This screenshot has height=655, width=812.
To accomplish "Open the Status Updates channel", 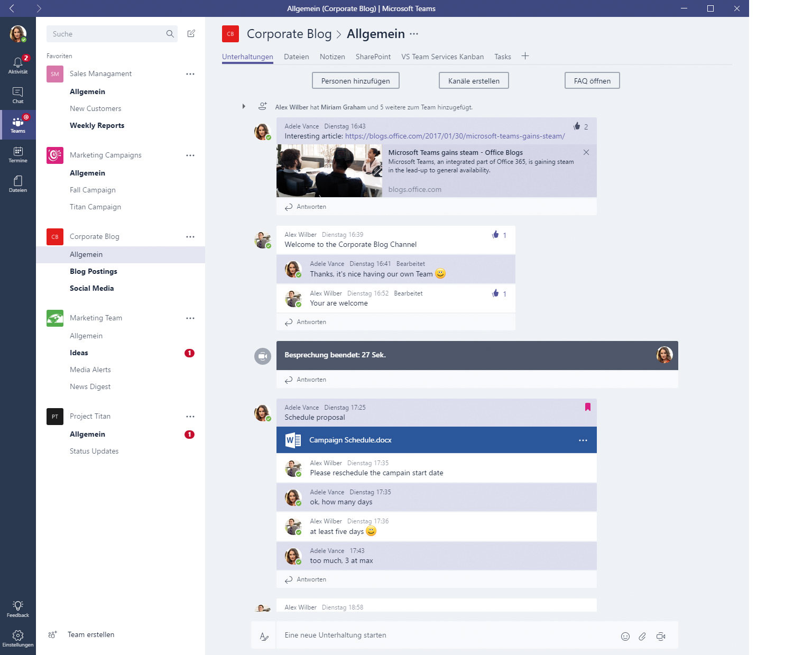I will [x=94, y=451].
